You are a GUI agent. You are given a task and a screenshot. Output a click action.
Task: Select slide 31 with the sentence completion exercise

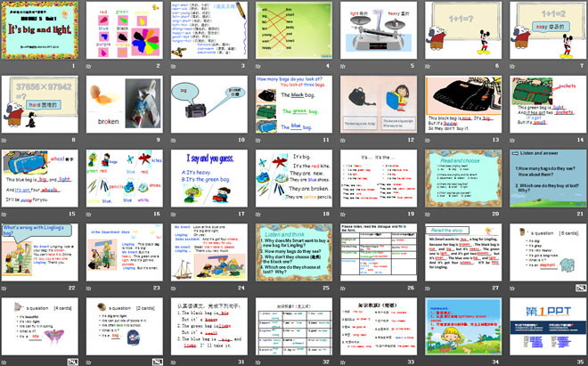tap(209, 326)
